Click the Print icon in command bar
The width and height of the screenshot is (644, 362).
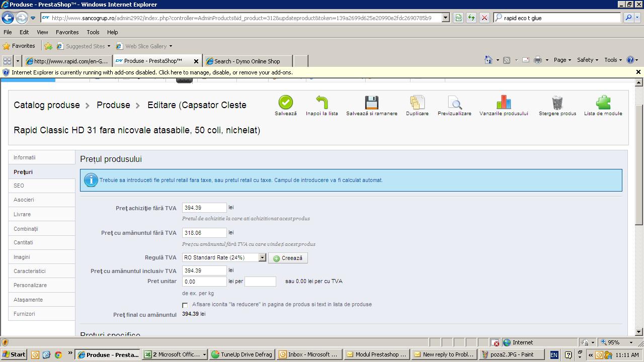[x=538, y=60]
